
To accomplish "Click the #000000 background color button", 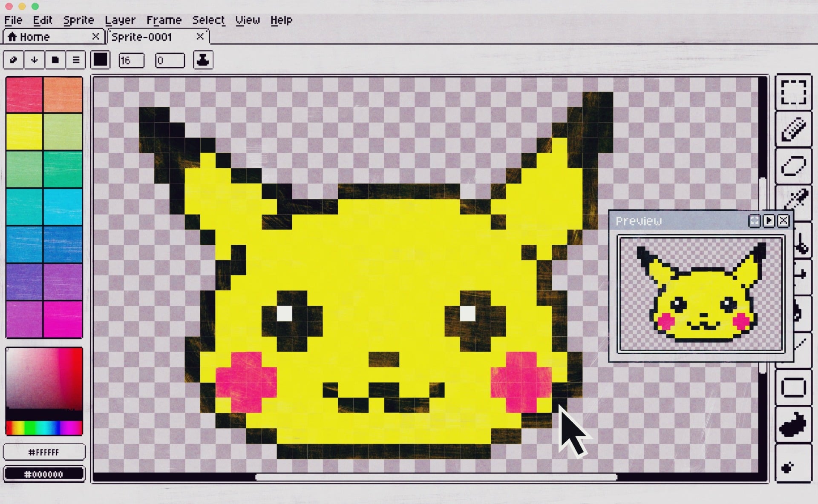I will 44,474.
